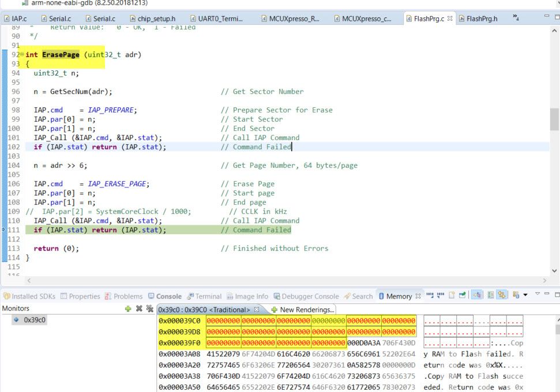Screen dimensions: 560x392
Task: Toggle the Memory Monitors pane
Action: pyautogui.click(x=478, y=296)
